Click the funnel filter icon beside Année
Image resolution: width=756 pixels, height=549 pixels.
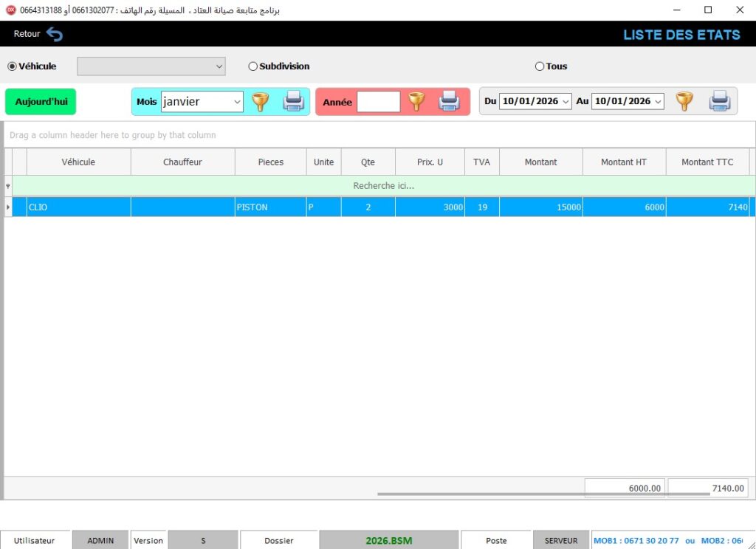[416, 102]
